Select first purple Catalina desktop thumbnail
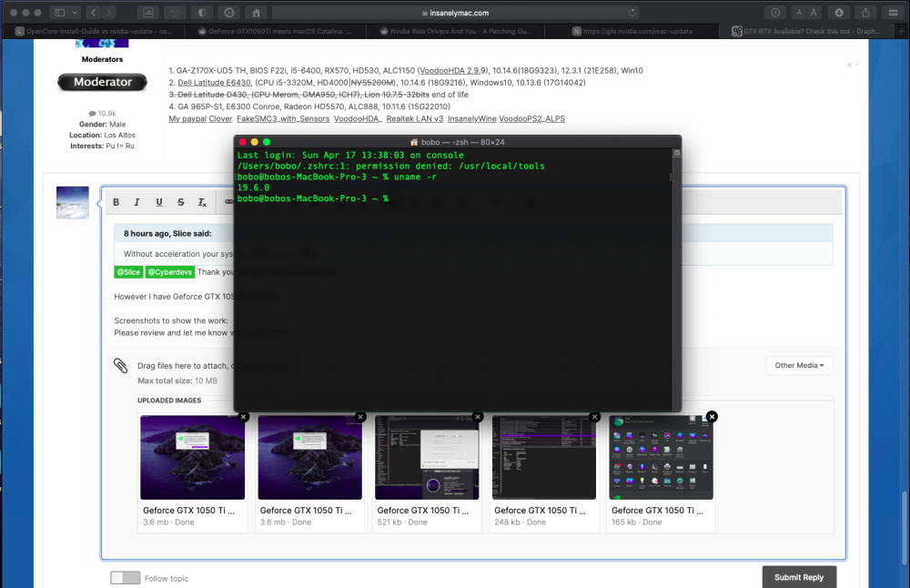The height and width of the screenshot is (588, 910). (192, 458)
